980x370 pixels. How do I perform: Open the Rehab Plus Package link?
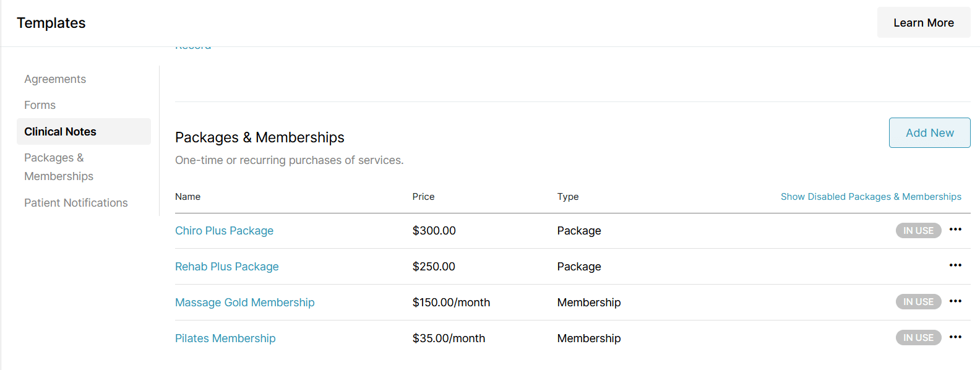(226, 267)
